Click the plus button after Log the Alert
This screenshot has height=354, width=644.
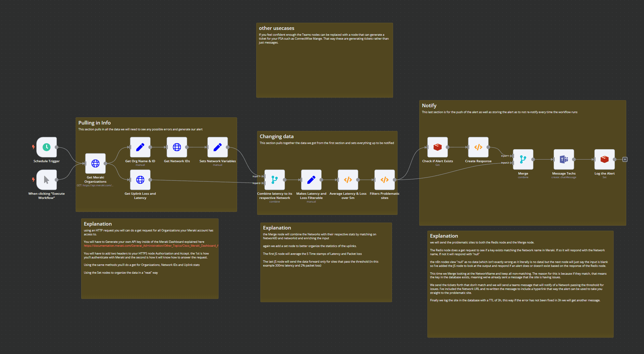tap(625, 159)
